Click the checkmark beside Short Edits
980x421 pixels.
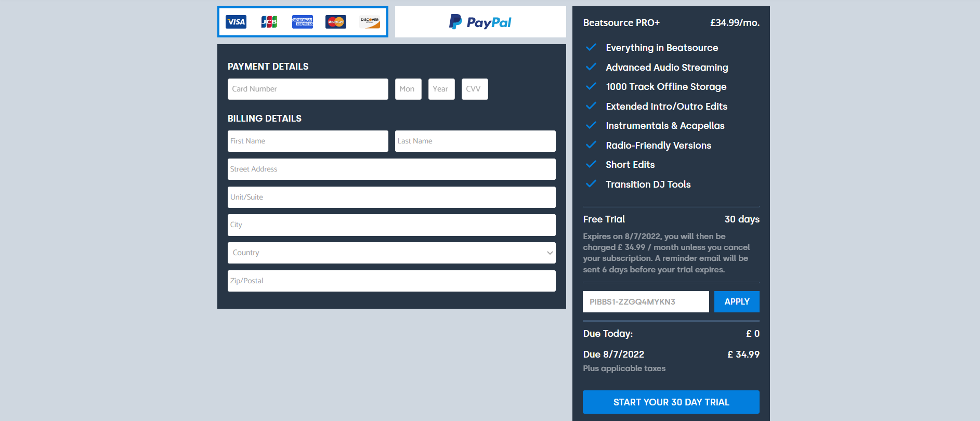click(591, 164)
